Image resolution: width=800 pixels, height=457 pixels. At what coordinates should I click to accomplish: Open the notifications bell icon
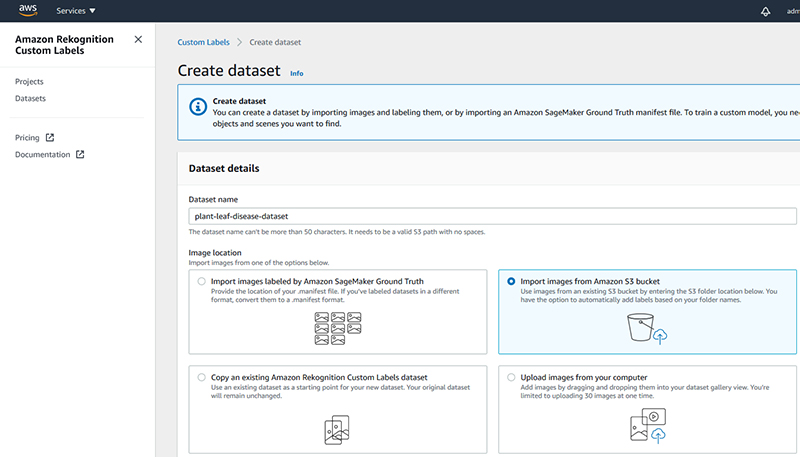pyautogui.click(x=765, y=11)
